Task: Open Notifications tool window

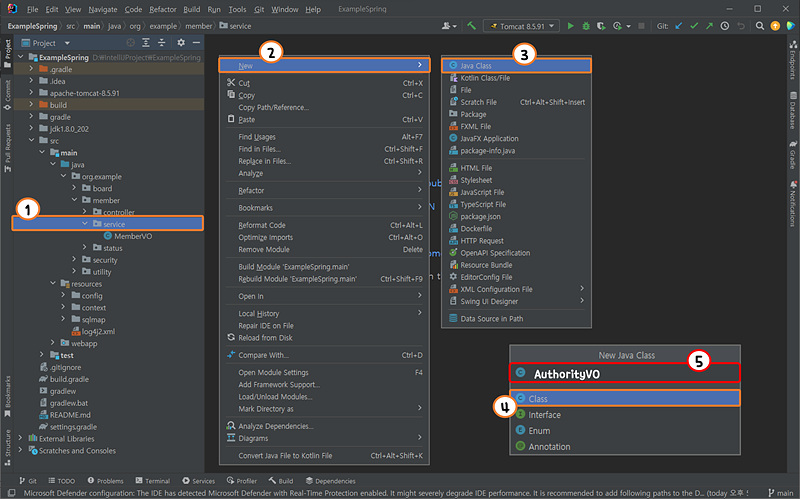Action: coord(793,204)
